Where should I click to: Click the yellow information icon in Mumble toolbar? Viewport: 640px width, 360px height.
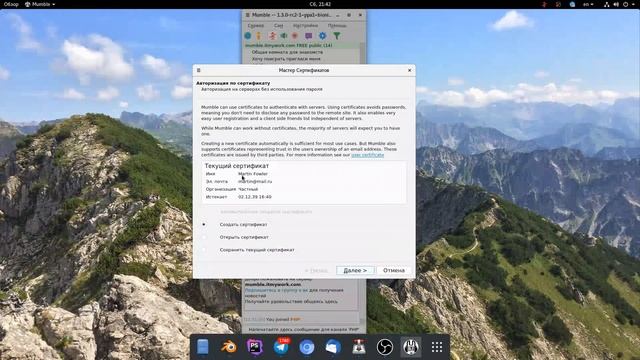(x=258, y=36)
